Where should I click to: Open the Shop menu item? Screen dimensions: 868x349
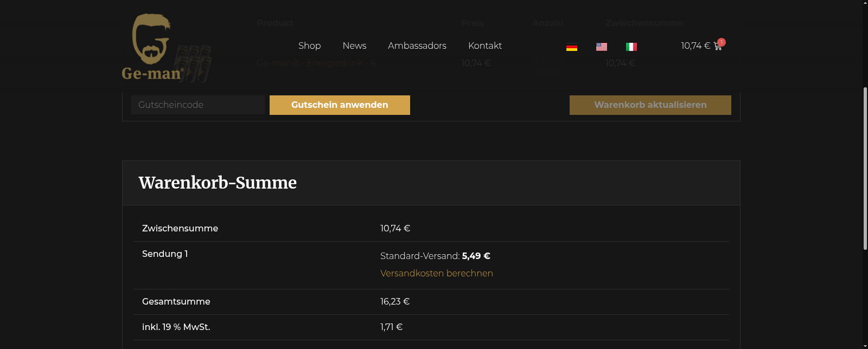(309, 46)
